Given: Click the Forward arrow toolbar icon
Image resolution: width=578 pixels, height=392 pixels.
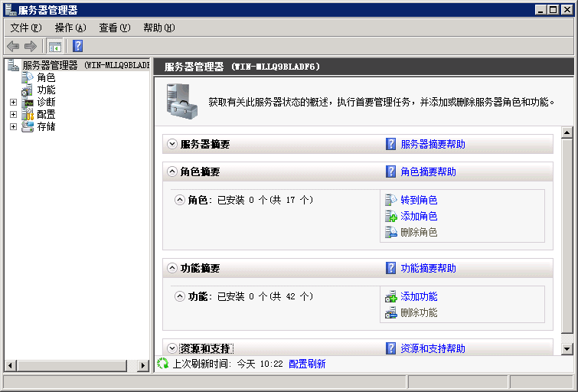Looking at the screenshot, I should coord(31,46).
